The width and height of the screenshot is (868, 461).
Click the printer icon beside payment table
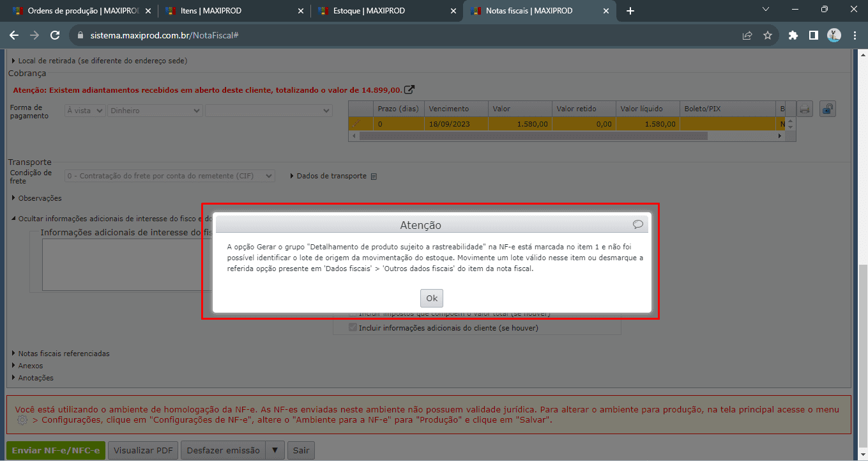pyautogui.click(x=805, y=109)
